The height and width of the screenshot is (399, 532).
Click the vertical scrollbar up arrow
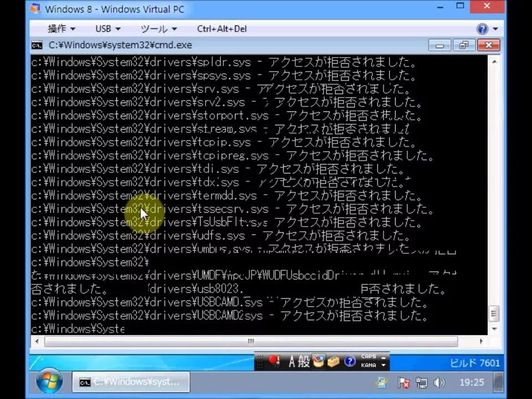click(x=494, y=62)
